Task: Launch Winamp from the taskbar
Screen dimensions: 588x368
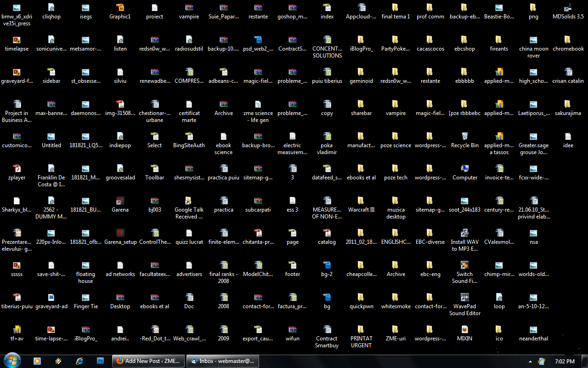Action: pos(58,361)
